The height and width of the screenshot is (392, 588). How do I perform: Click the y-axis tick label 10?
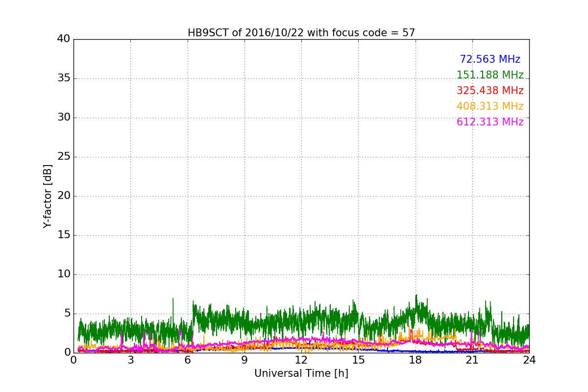(64, 274)
